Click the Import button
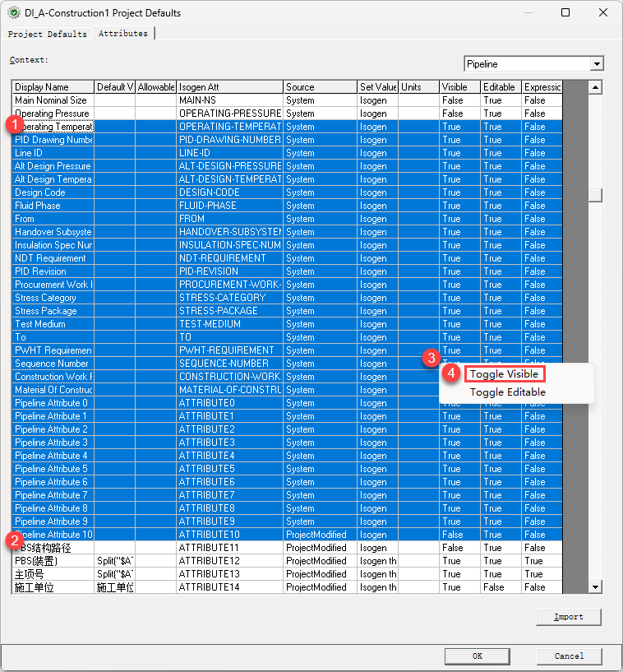623x672 pixels. pyautogui.click(x=568, y=617)
